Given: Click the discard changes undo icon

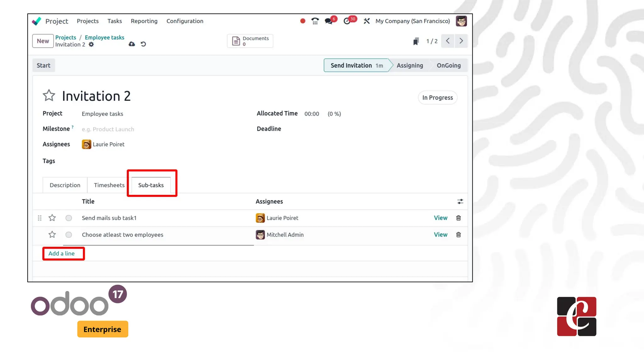Looking at the screenshot, I should pyautogui.click(x=143, y=44).
